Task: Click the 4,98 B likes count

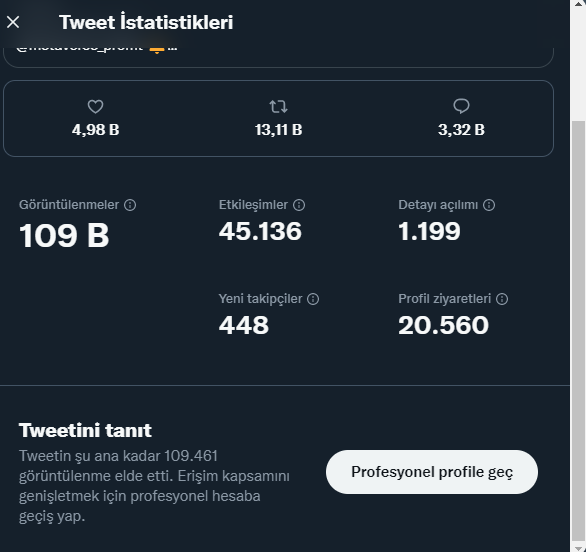Action: [96, 130]
